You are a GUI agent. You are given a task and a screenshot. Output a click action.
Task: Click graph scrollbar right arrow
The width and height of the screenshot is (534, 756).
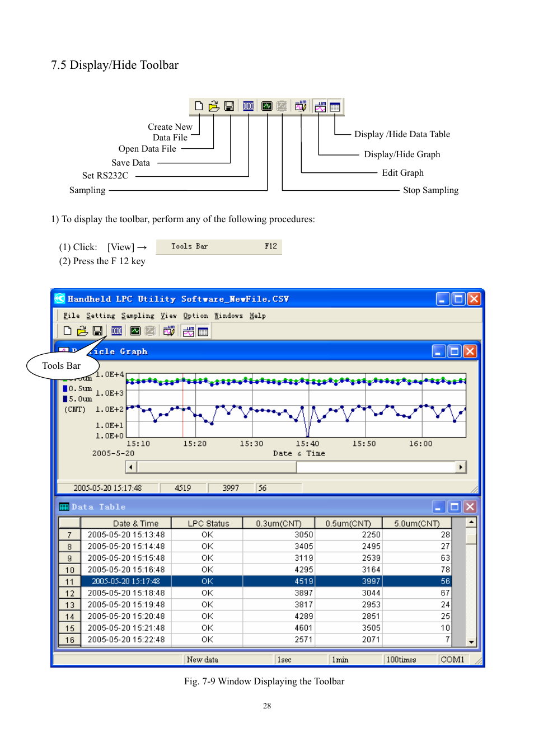[461, 467]
